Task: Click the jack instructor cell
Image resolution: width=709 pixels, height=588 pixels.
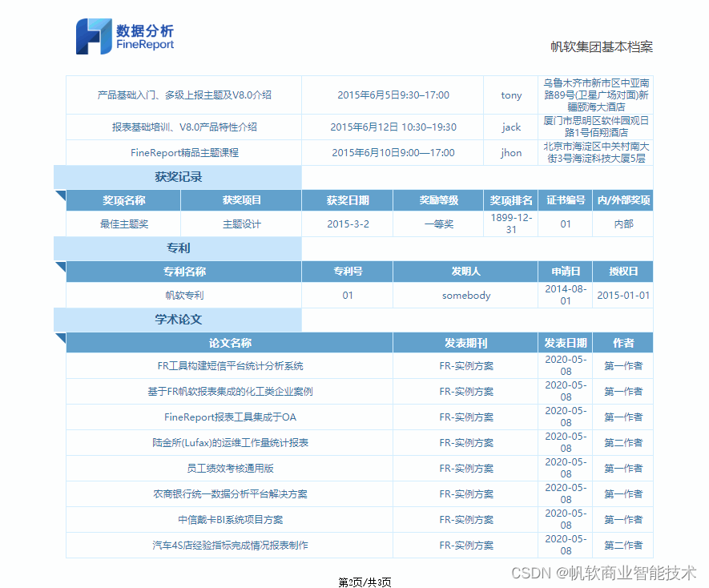Action: tap(511, 127)
